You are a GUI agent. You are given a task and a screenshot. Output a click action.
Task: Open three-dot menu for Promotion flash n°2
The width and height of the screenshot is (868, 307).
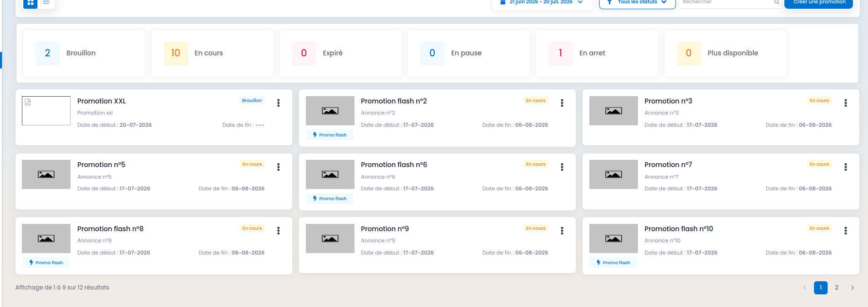(x=562, y=103)
